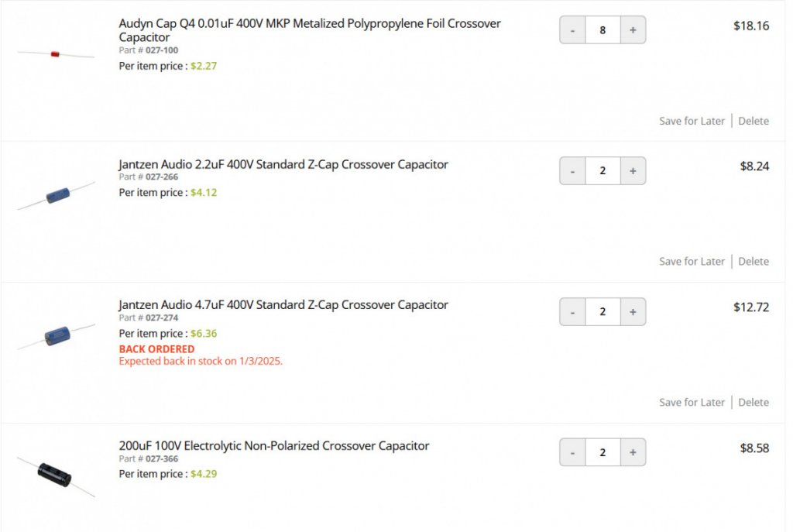Save the Jantzen 2.2uF capacitor for later

pos(692,262)
